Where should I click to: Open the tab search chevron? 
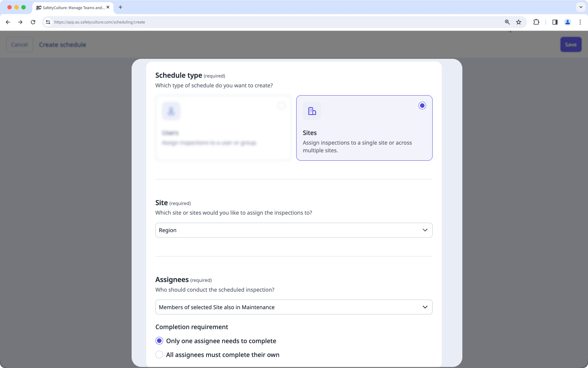point(580,7)
